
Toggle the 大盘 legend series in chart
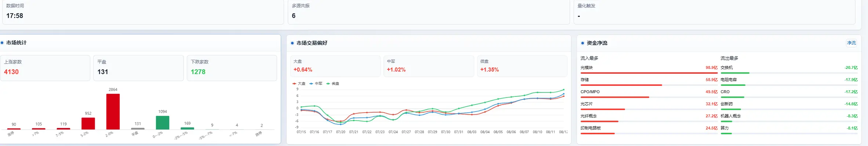pos(299,84)
